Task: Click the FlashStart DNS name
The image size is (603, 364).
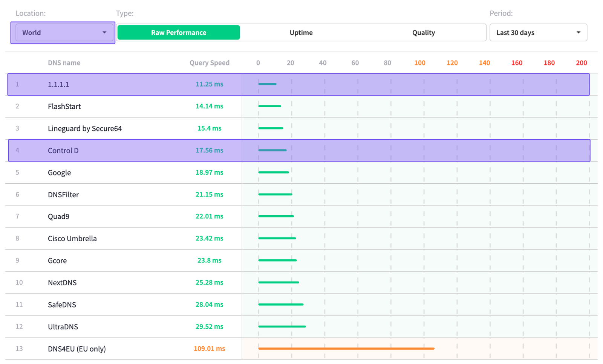Action: (64, 106)
